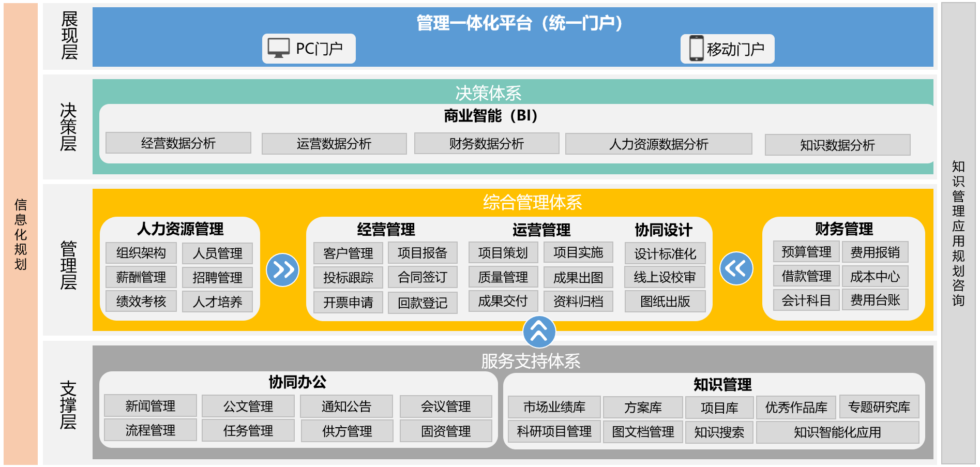Click the 绩效考核 module
The width and height of the screenshot is (980, 467).
[141, 301]
